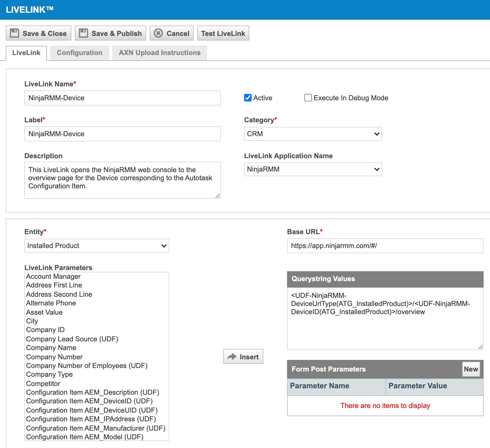The image size is (490, 448).
Task: Click the disk icon on Save & Publish
Action: click(84, 33)
